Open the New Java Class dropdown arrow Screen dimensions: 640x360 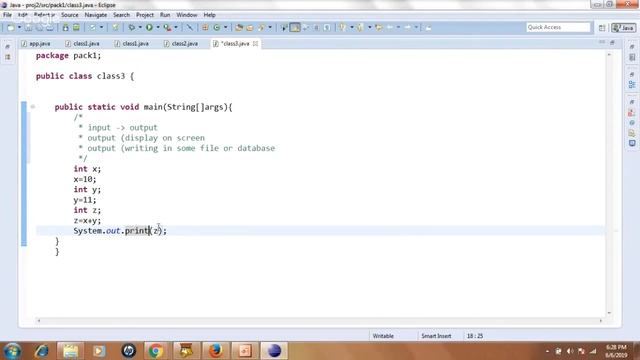(x=225, y=27)
